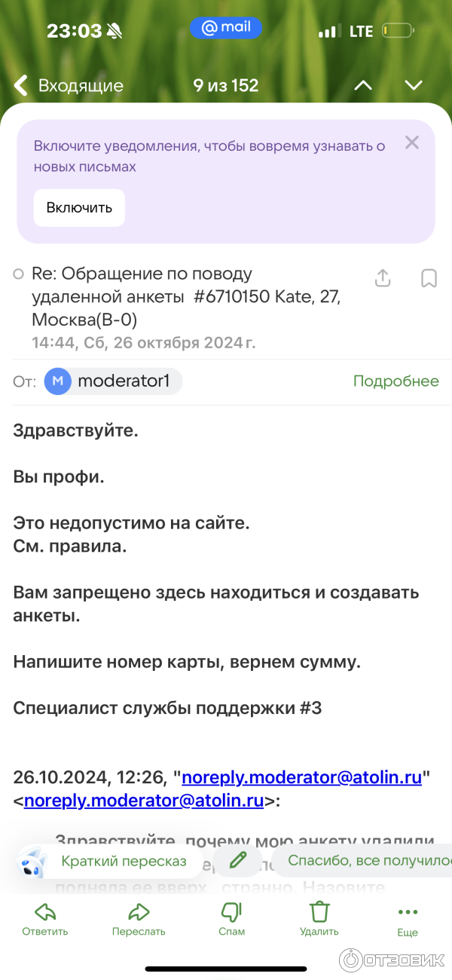The width and height of the screenshot is (452, 980).
Task: Open sender moderator1 contact chip
Action: click(113, 381)
